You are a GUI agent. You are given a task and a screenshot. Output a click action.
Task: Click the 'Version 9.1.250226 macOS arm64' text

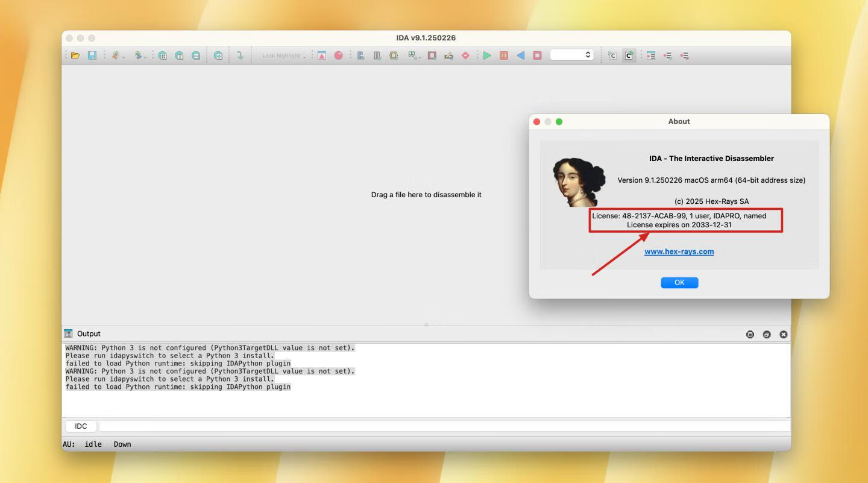[711, 180]
